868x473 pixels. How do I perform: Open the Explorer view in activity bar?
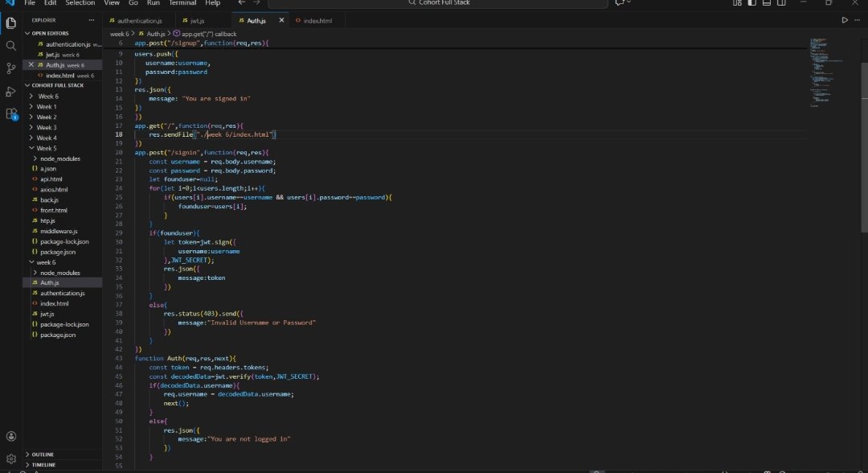tap(10, 23)
